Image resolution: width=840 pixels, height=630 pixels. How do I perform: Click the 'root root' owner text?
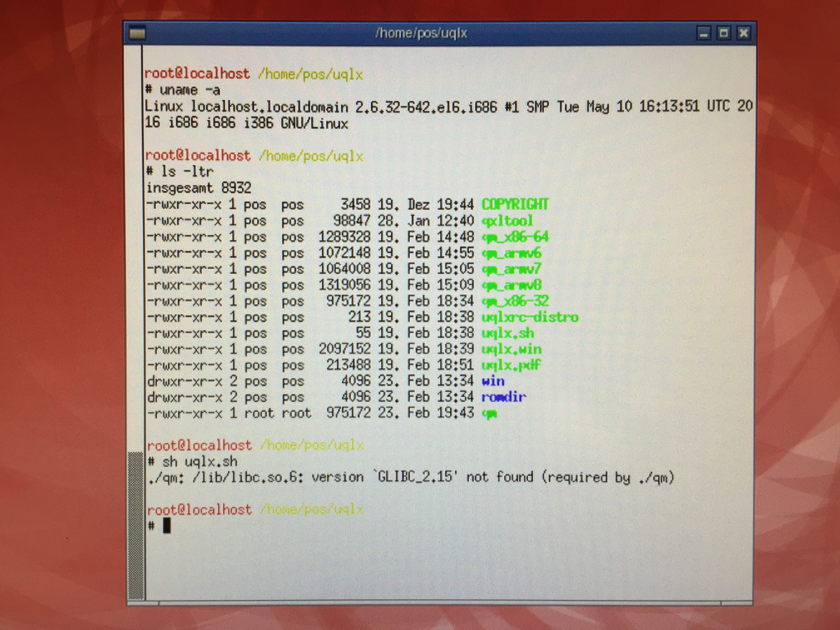point(278,413)
